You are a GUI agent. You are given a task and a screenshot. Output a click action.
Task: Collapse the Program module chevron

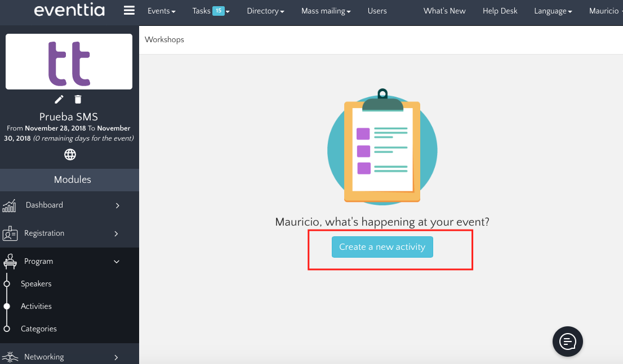click(x=117, y=262)
